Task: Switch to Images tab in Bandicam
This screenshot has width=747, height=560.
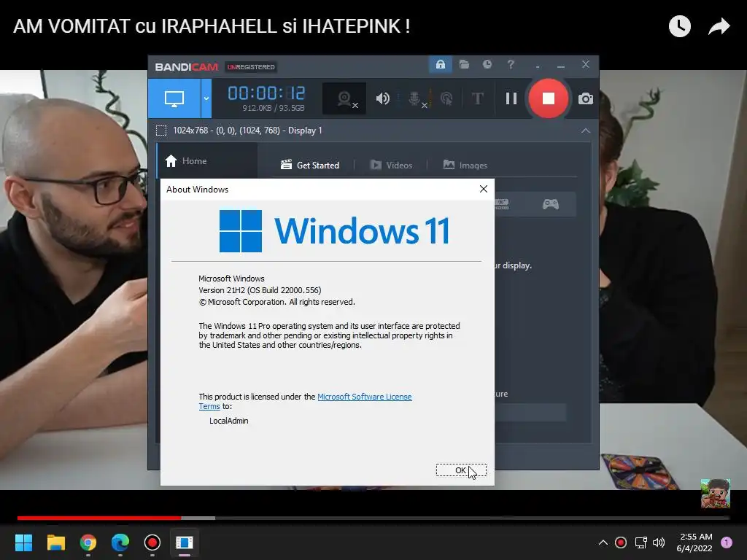Action: tap(465, 166)
